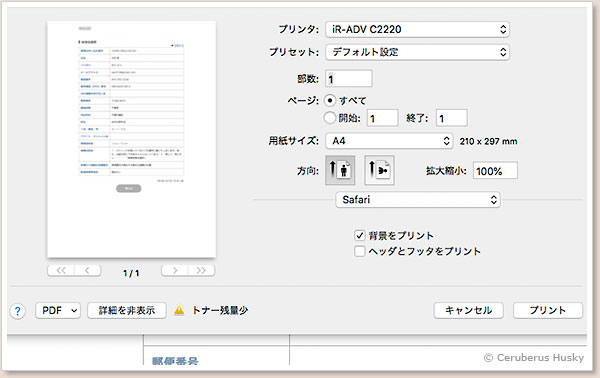The image size is (600, 378).
Task: Click the 部数 copies field
Action: [349, 79]
